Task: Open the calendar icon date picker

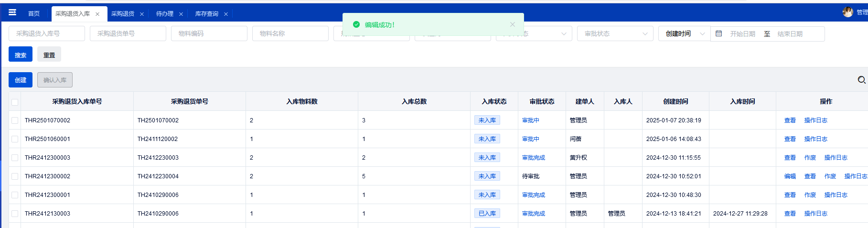Action: click(x=719, y=33)
